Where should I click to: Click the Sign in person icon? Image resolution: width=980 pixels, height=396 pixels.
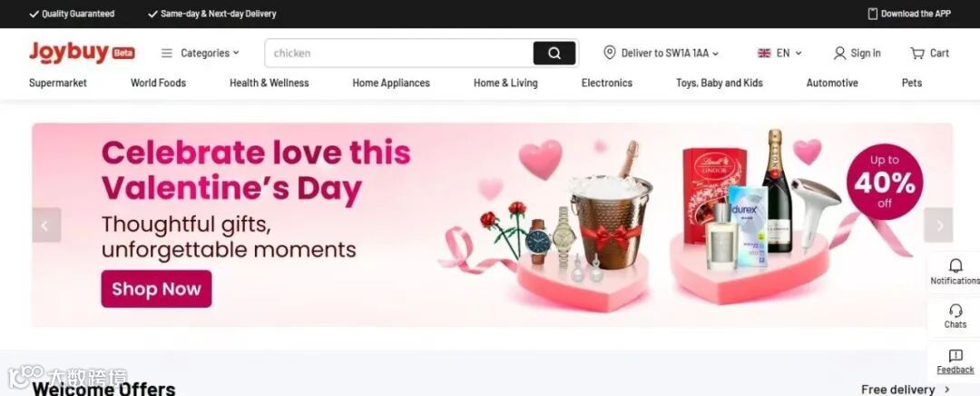coord(840,54)
